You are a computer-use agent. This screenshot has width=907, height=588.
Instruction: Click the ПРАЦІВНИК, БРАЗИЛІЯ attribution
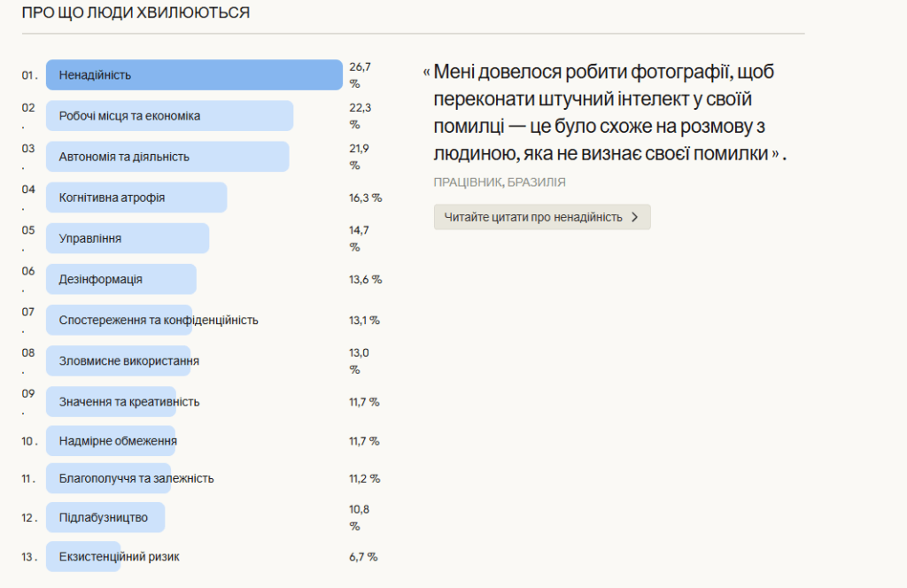[x=500, y=182]
